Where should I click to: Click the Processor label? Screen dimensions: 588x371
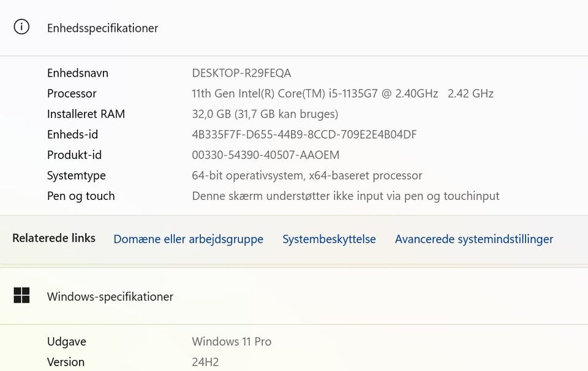[72, 93]
